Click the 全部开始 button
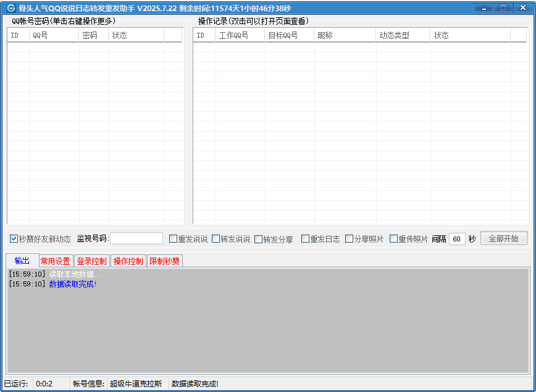 [x=503, y=239]
